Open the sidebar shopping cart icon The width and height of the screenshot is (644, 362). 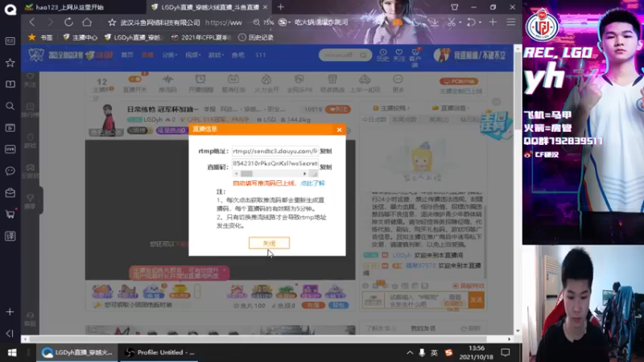tap(10, 214)
